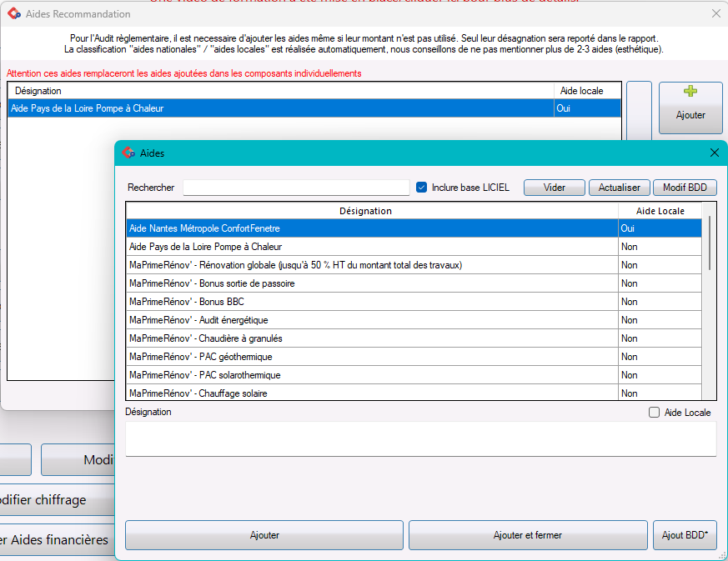Click the Oui cell in Recommandation list row
Screen dimensions: 728x561
coord(587,108)
